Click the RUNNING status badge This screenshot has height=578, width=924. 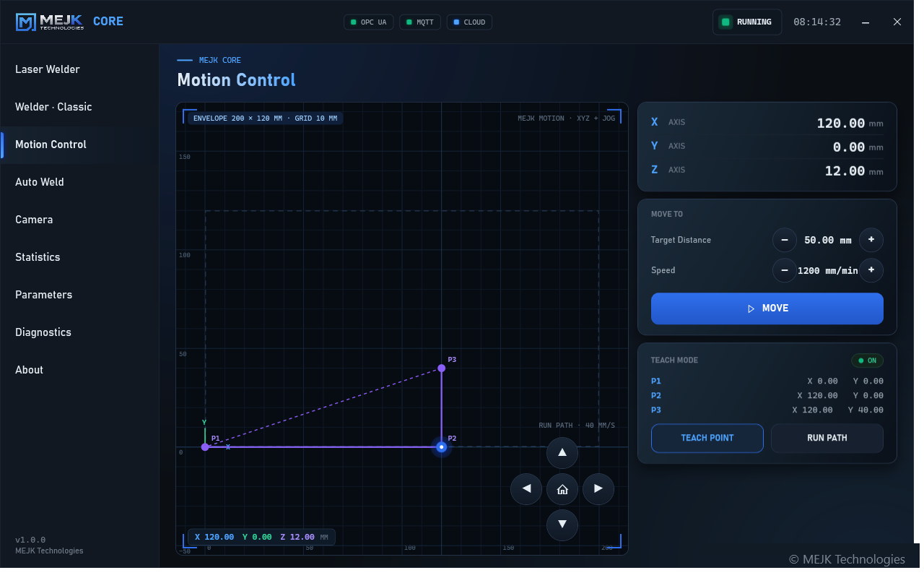[747, 22]
